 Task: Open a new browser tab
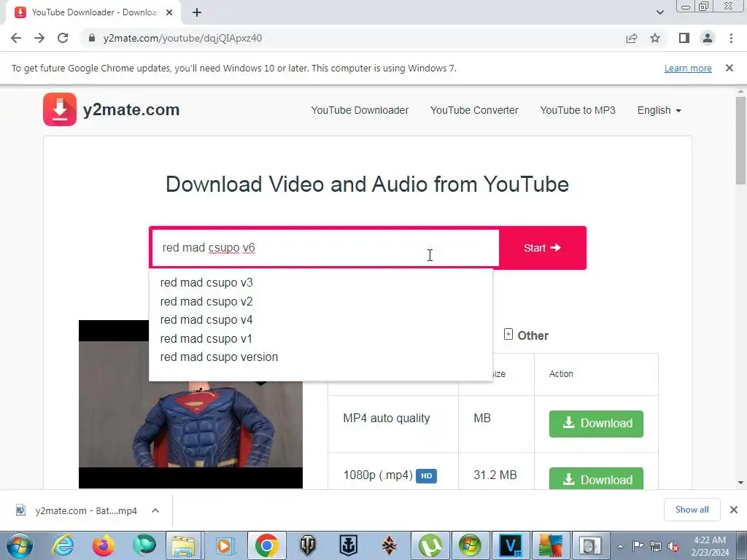coord(197,12)
